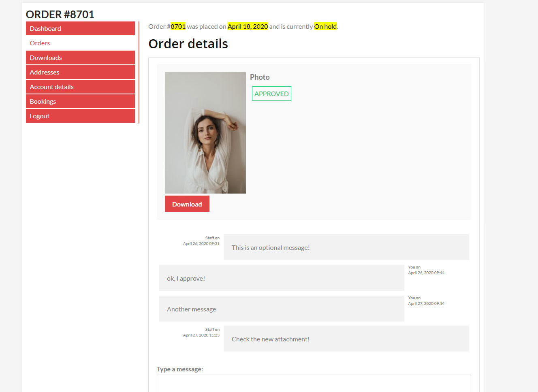Image resolution: width=538 pixels, height=392 pixels.
Task: Click the woman's photo thumbnail
Action: pyautogui.click(x=205, y=133)
